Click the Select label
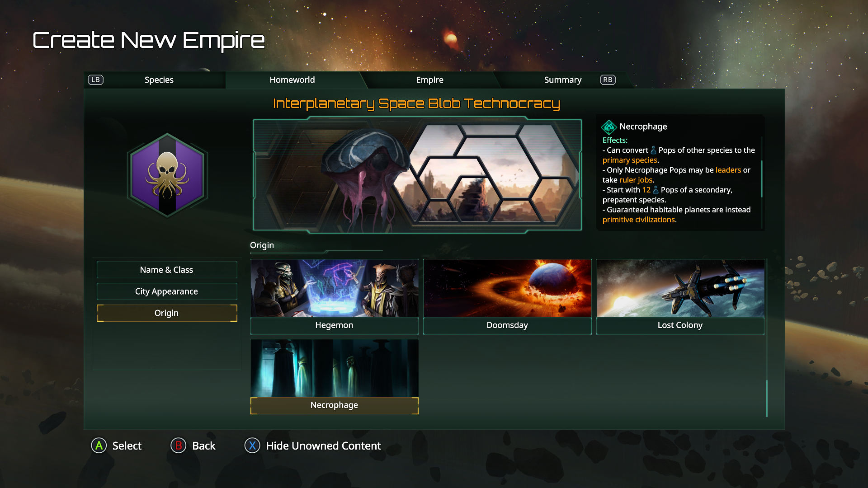 (x=127, y=446)
